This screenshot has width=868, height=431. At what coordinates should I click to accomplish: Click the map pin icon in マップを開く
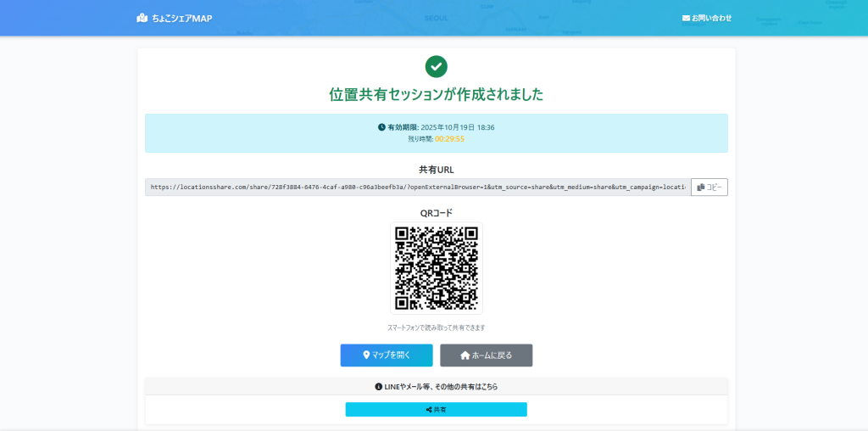coord(366,355)
